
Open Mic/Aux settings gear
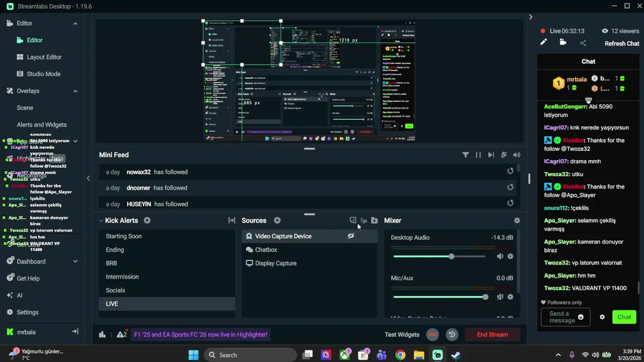(x=510, y=297)
